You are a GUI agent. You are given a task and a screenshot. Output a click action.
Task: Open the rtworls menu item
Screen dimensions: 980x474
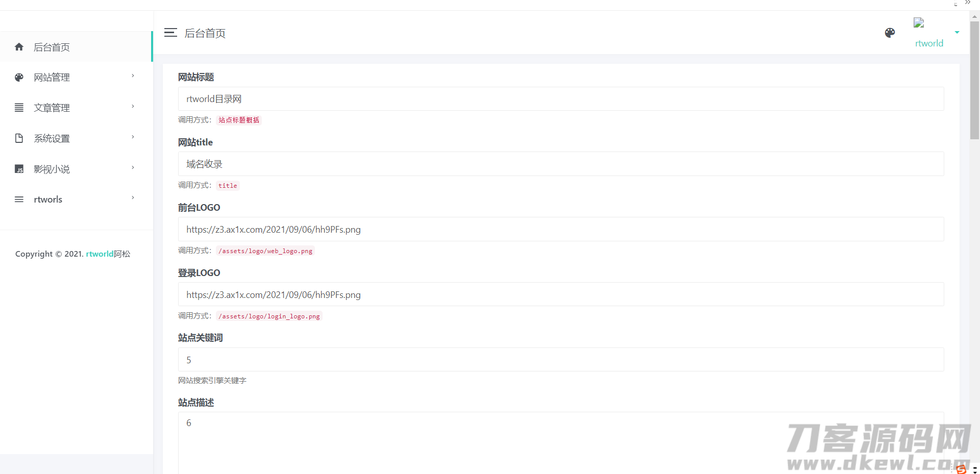(x=48, y=199)
